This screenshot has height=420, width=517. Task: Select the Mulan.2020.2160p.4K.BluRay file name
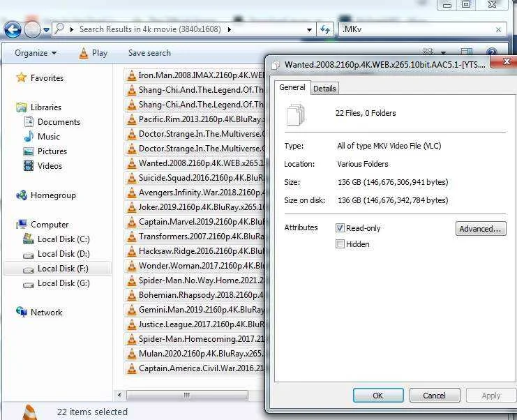tap(202, 354)
